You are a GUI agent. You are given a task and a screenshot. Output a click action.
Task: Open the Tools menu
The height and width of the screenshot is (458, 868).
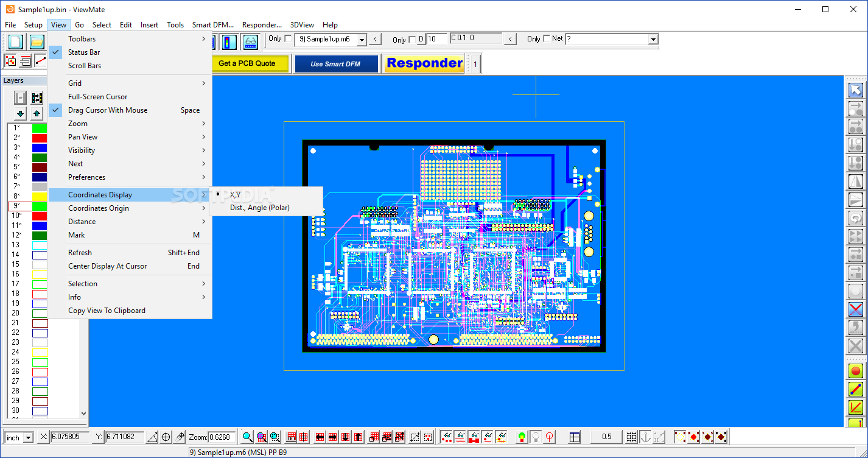(175, 25)
